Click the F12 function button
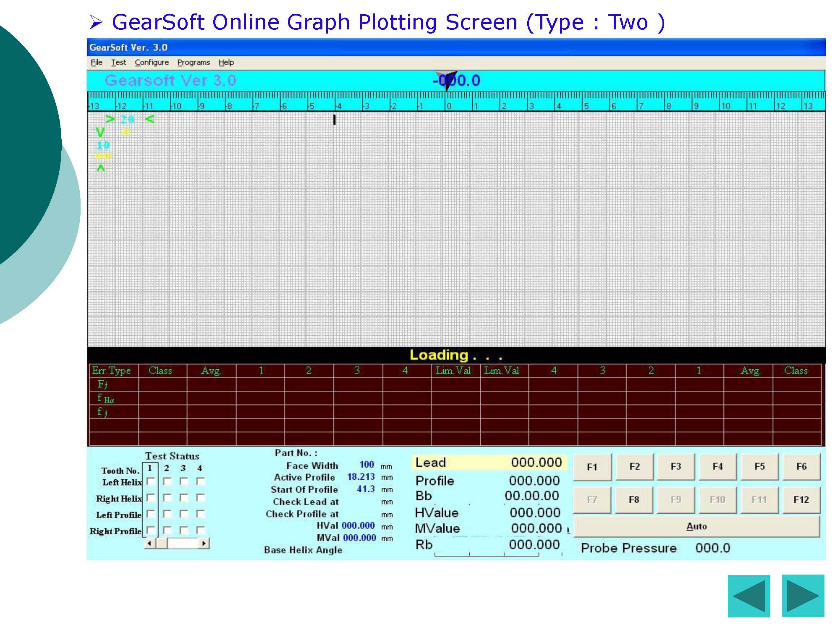This screenshot has height=630, width=840. [801, 500]
